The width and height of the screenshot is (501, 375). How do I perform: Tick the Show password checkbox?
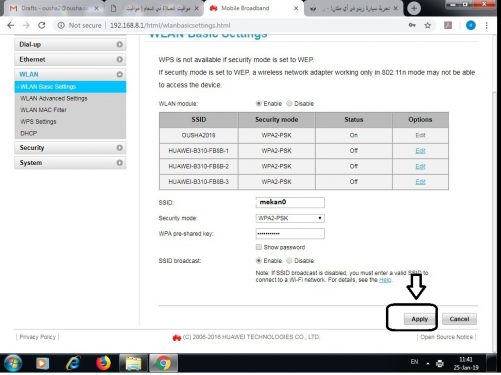pyautogui.click(x=259, y=247)
